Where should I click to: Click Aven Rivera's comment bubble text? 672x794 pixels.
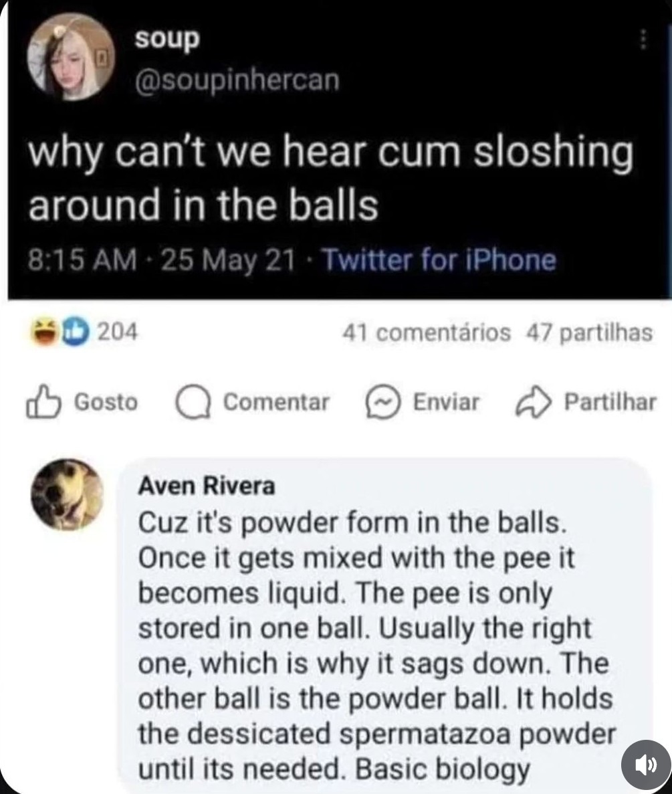click(x=374, y=646)
